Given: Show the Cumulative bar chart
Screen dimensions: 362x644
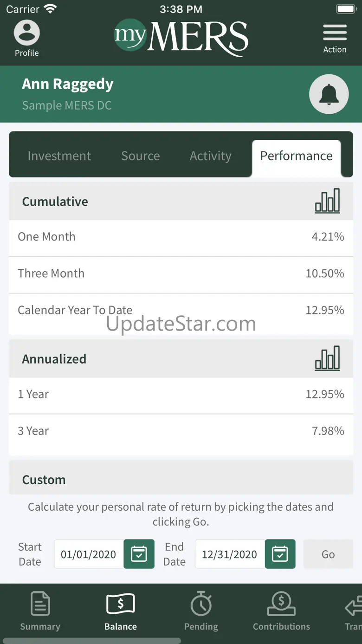Looking at the screenshot, I should coord(327,201).
